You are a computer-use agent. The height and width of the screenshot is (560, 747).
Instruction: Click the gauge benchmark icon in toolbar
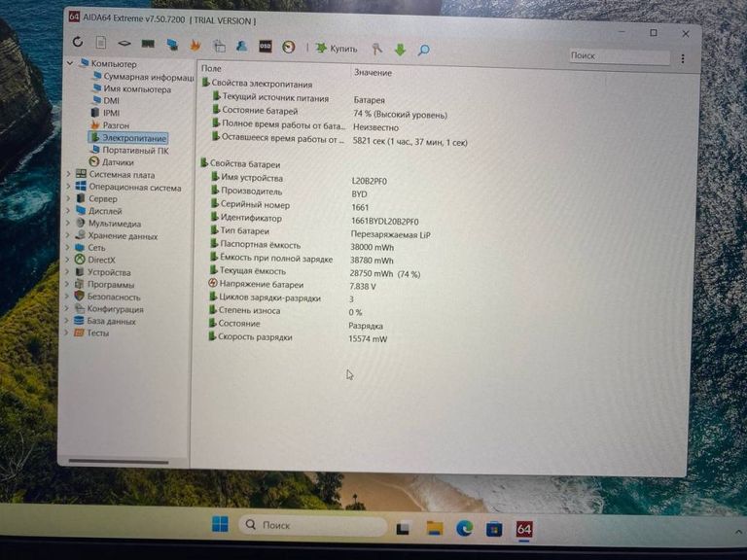point(289,47)
